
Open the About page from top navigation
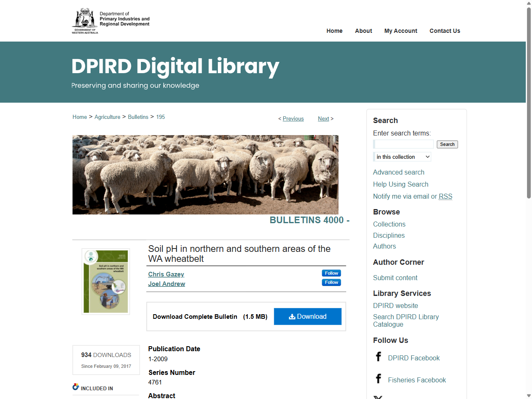363,31
